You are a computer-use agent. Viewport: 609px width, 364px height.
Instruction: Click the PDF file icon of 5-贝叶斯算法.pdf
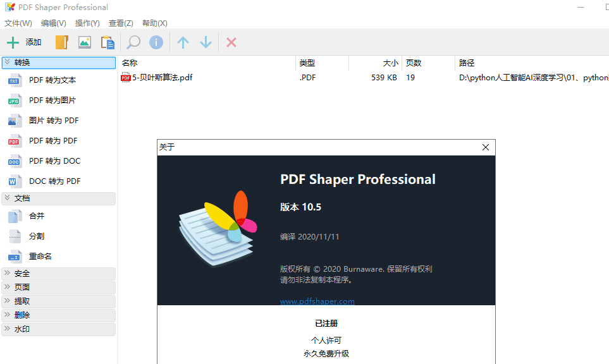point(125,77)
